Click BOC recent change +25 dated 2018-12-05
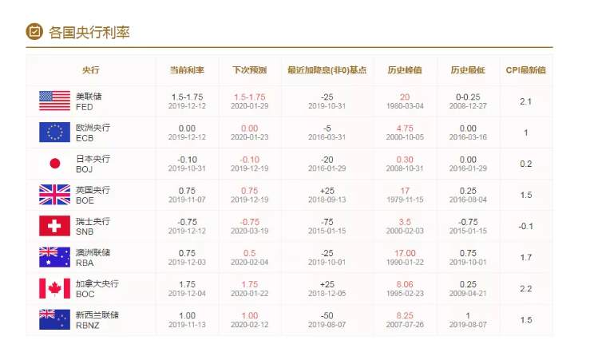 (x=327, y=288)
